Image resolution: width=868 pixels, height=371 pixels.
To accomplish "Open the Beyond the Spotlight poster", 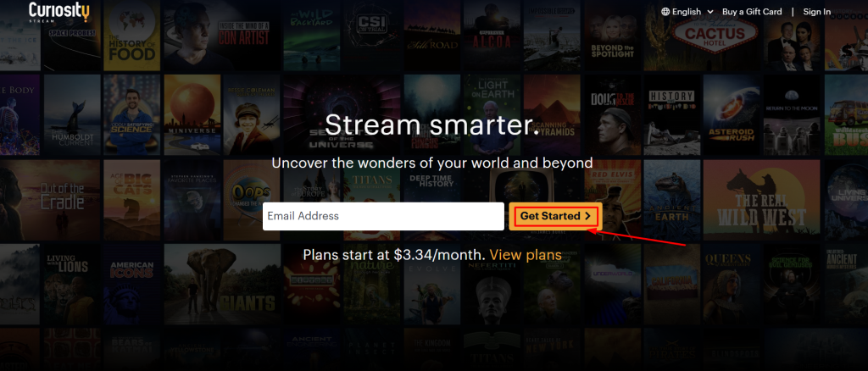I will click(x=612, y=36).
